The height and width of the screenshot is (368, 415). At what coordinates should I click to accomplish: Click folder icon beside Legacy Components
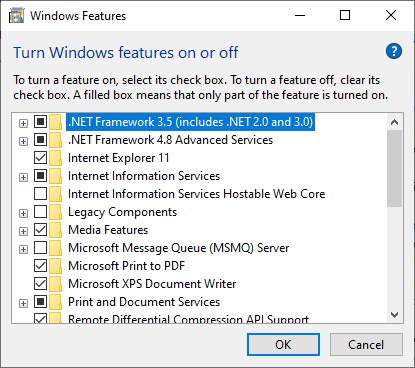click(x=55, y=212)
